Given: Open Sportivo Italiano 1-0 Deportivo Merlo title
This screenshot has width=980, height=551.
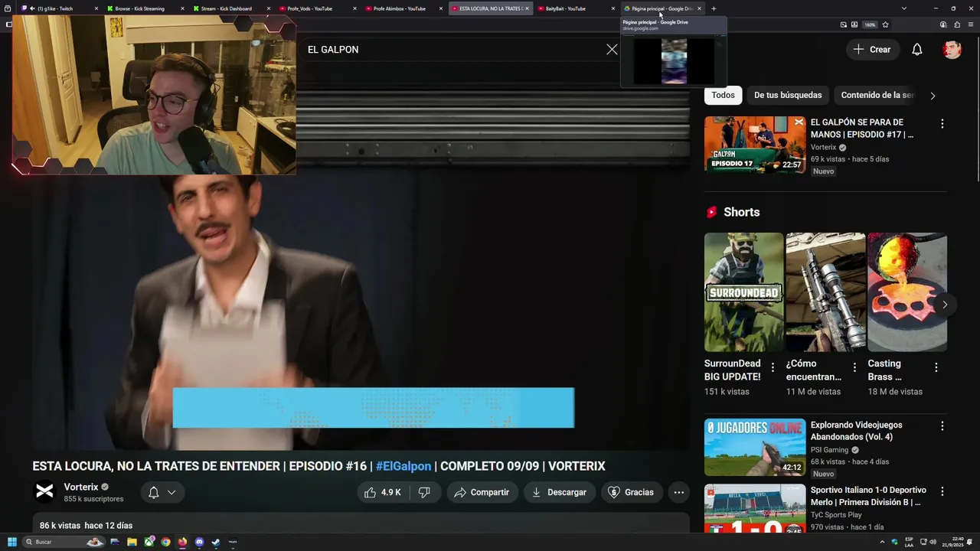Looking at the screenshot, I should pyautogui.click(x=868, y=496).
